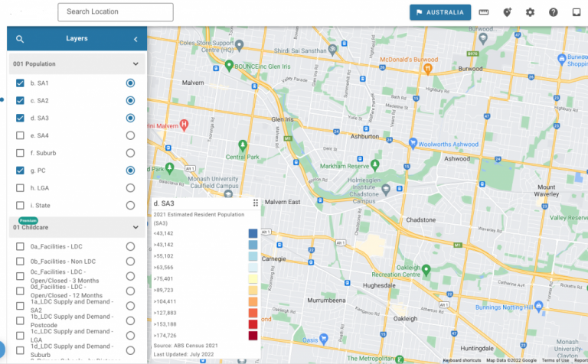Click the d. SA3 legend drag handle
The height and width of the screenshot is (364, 588).
[x=256, y=203]
